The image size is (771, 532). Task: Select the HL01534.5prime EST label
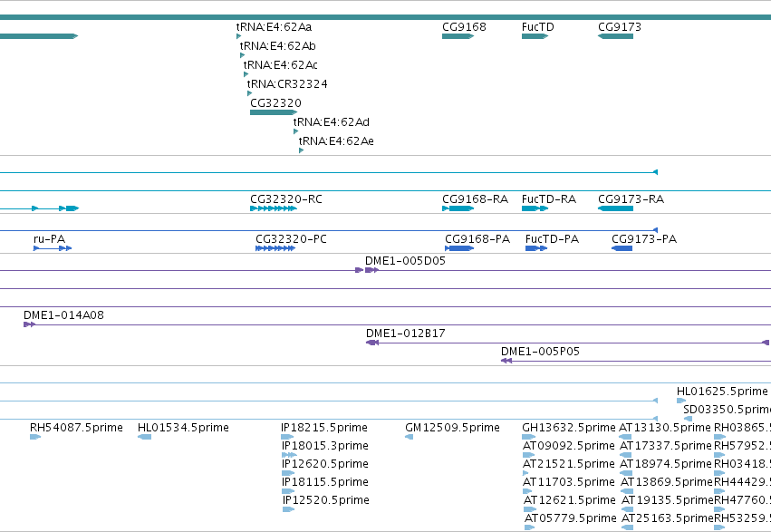click(183, 428)
